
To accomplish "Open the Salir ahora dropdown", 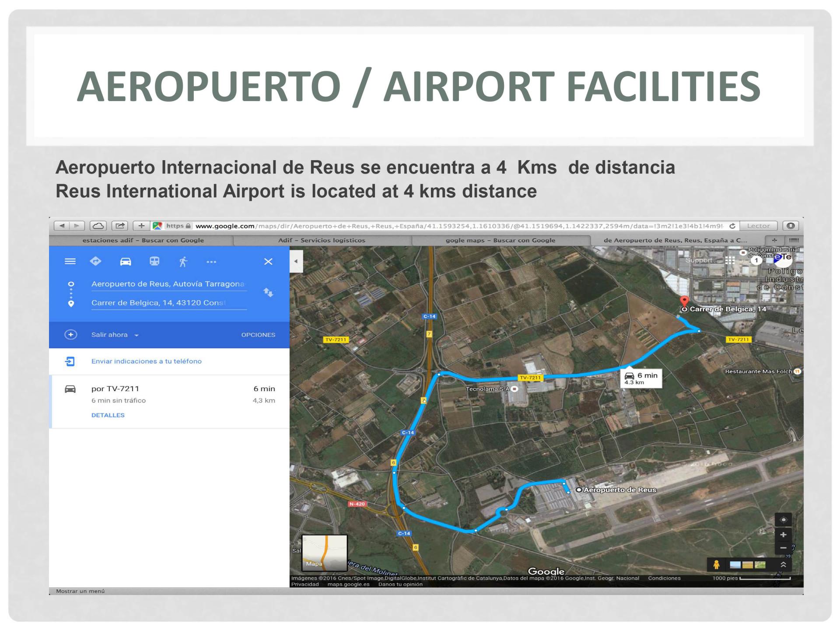I will tap(115, 335).
